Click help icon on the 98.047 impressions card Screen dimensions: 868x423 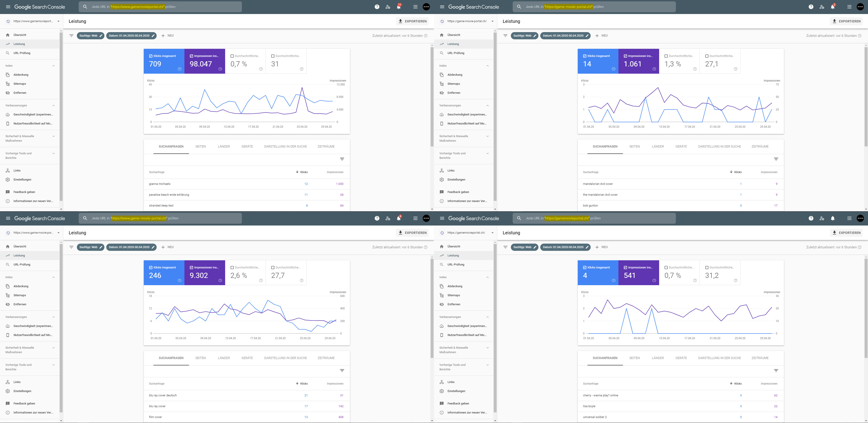tap(220, 69)
